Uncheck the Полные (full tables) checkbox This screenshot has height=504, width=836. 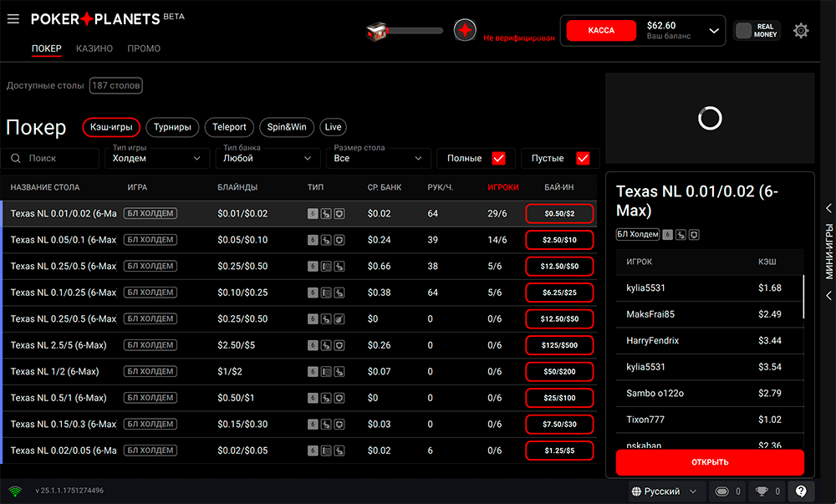[x=498, y=158]
